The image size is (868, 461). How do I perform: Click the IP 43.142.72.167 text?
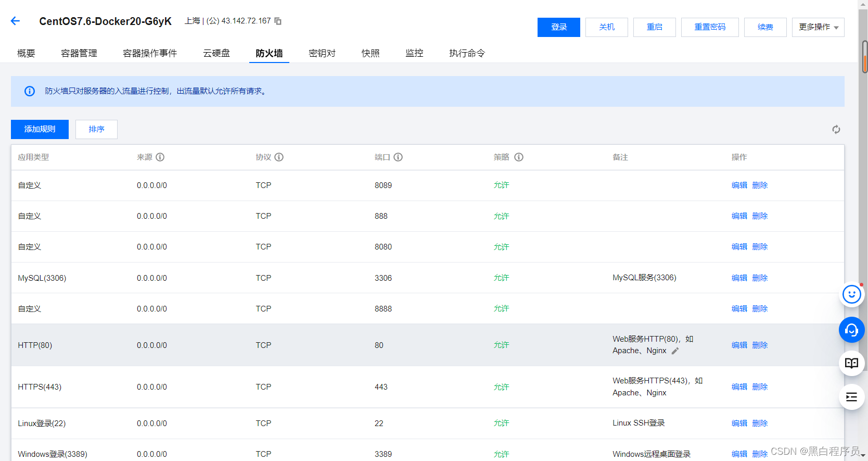pyautogui.click(x=246, y=21)
